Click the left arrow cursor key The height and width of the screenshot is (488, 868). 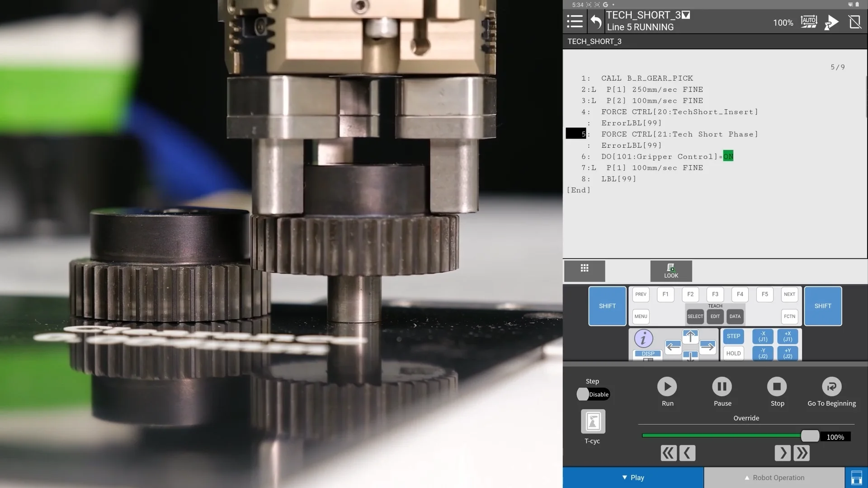coord(673,347)
